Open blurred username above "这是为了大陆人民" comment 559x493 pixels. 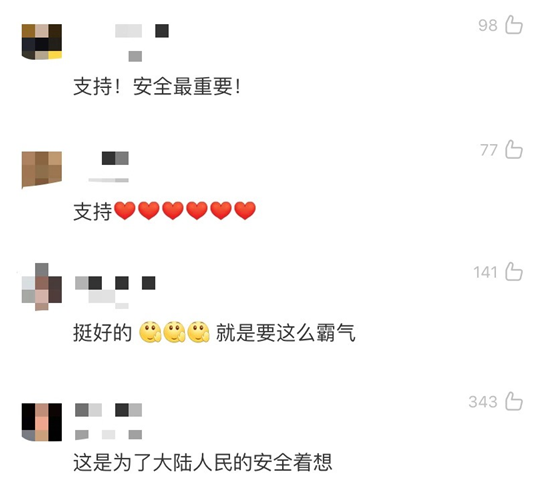click(x=108, y=421)
